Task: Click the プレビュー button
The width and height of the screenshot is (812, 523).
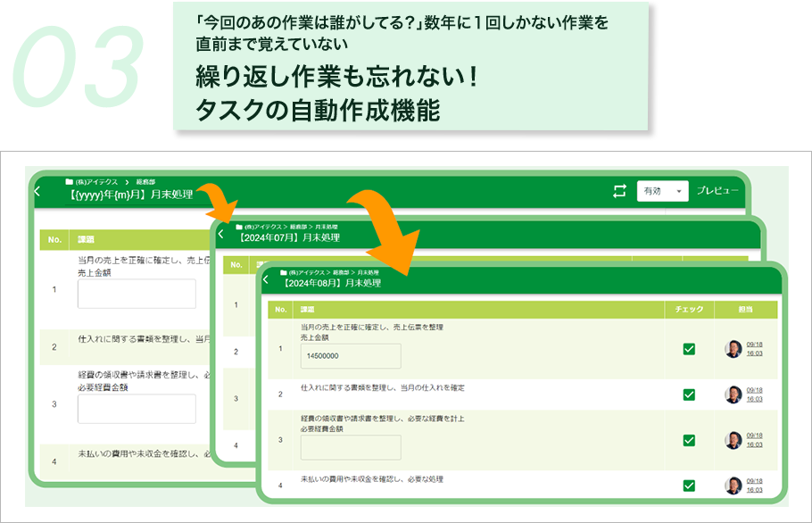Action: [718, 190]
